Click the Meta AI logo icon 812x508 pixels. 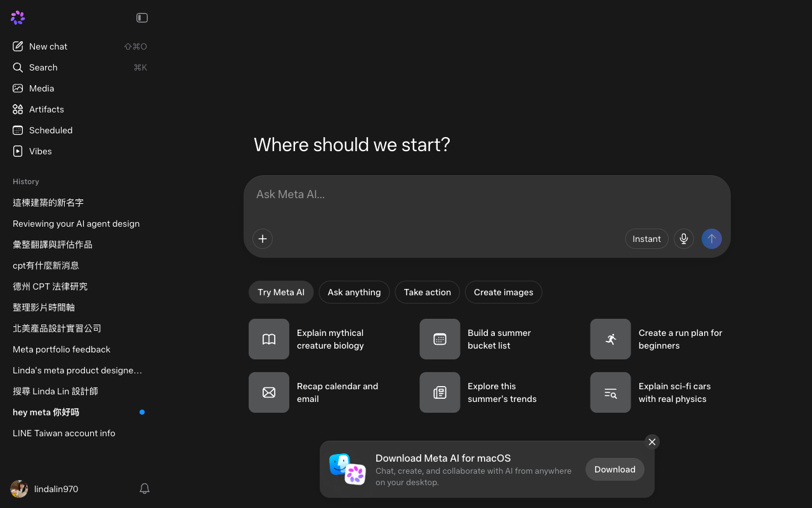[18, 18]
